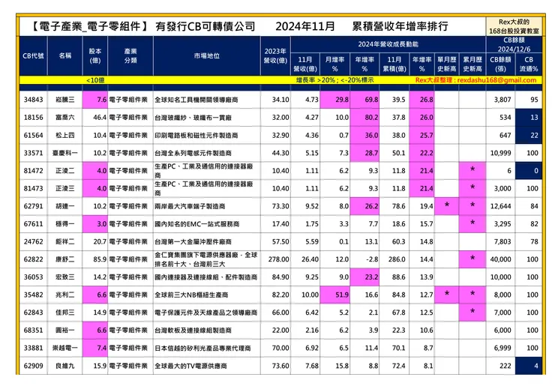The width and height of the screenshot is (555, 392).
Task: Click CB code 24762
Action: point(33,241)
